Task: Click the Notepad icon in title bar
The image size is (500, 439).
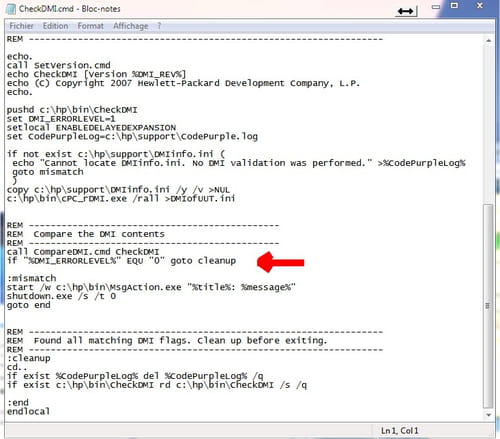Action: click(x=11, y=9)
